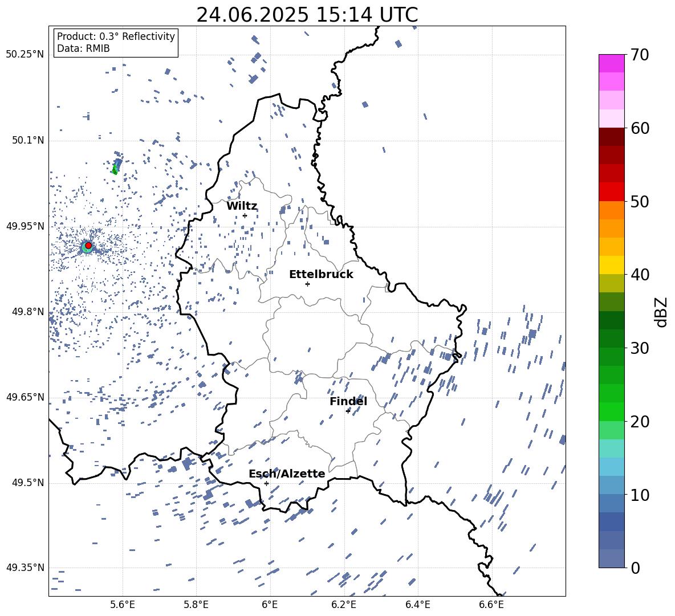Click the Findel station cross marker
The height and width of the screenshot is (616, 675).
348,411
